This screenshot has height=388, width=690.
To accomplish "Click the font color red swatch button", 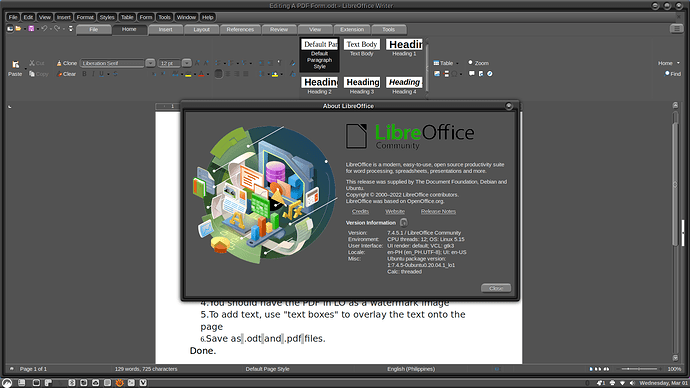I will coord(201,74).
